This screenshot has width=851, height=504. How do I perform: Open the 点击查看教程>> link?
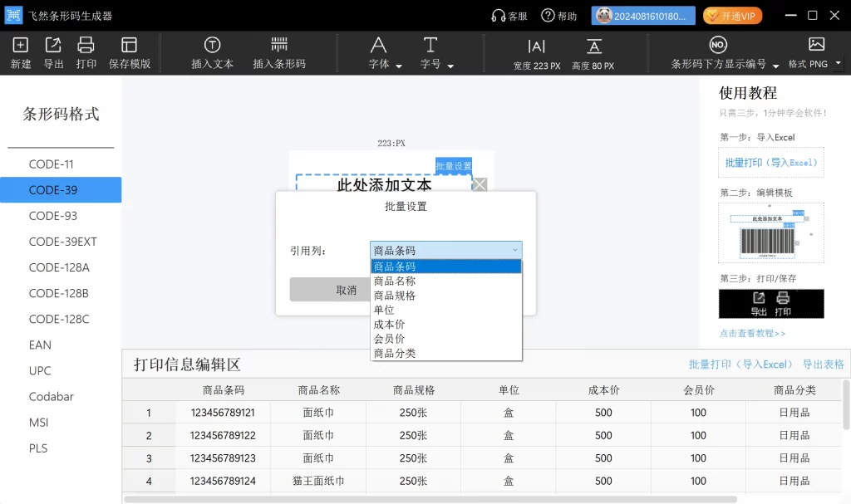[752, 333]
